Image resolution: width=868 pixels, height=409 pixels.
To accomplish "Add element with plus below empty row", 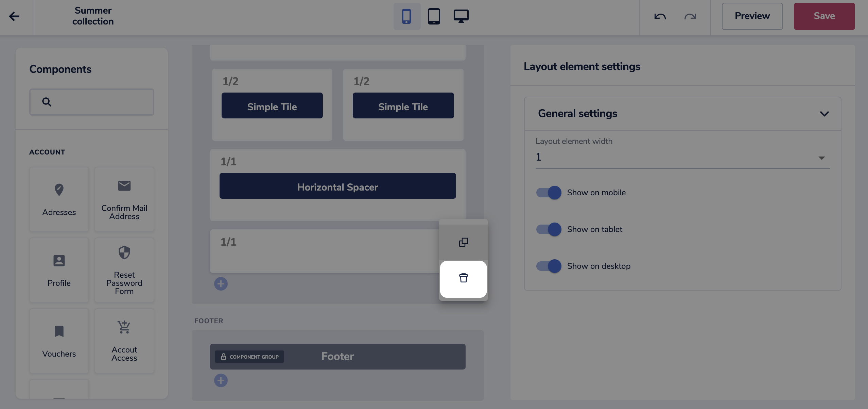I will 221,284.
